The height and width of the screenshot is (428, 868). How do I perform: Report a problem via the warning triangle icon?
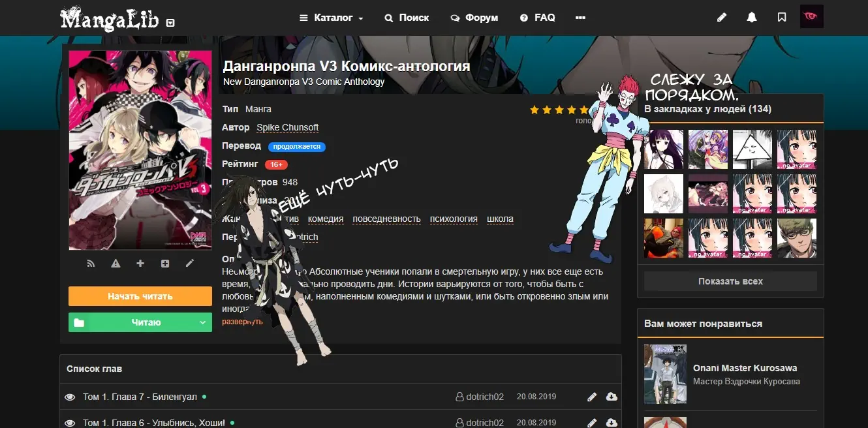click(116, 264)
